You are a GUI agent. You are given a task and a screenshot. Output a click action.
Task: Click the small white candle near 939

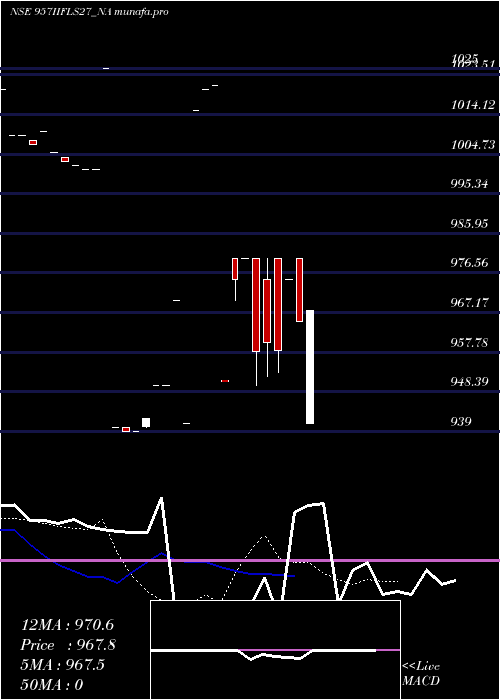pyautogui.click(x=146, y=422)
